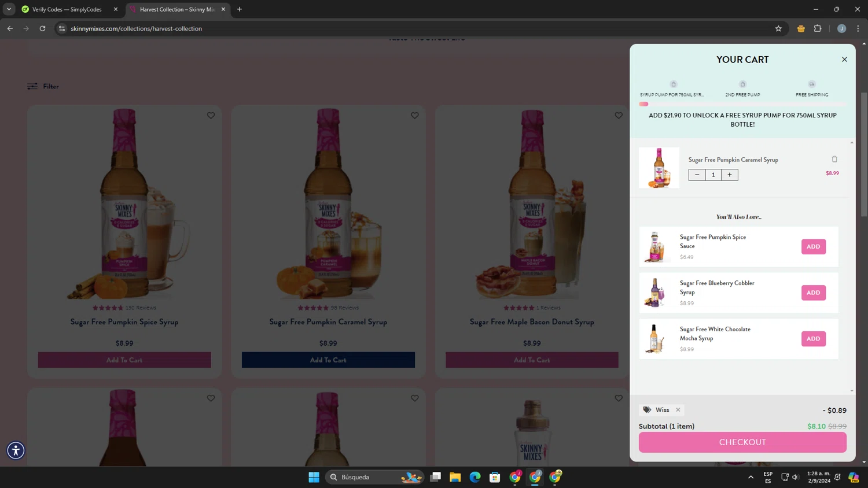Switch to Verify Codes SimplyCodes tab

point(67,9)
